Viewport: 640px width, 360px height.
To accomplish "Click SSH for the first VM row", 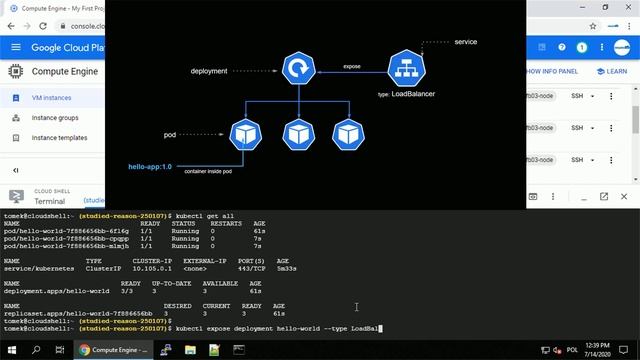I will point(577,96).
